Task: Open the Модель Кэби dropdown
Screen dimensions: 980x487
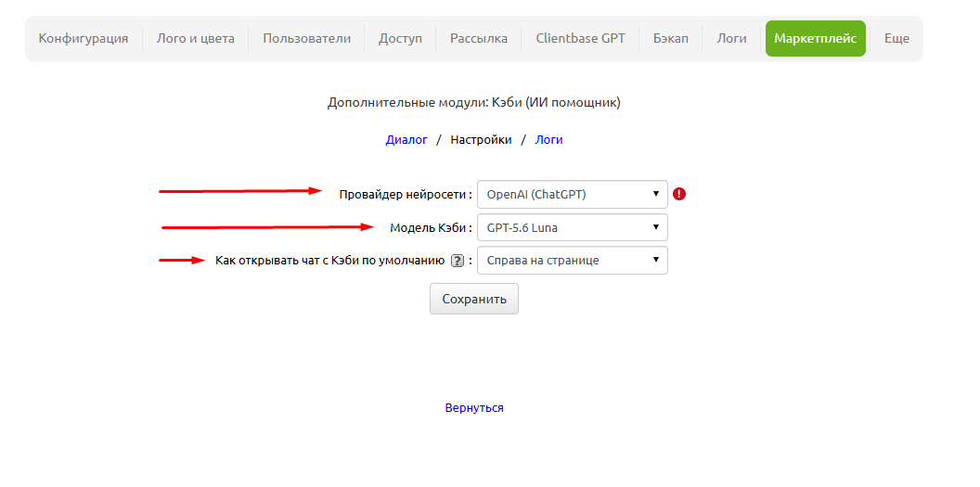Action: (572, 228)
